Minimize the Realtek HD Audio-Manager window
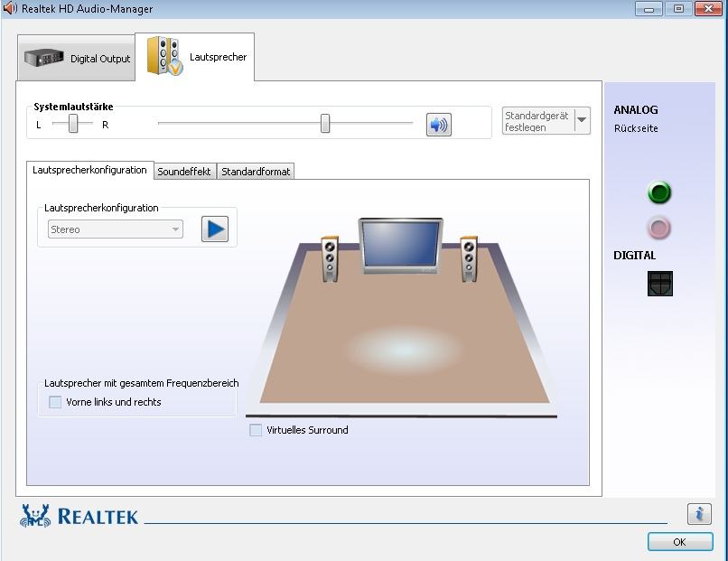The image size is (728, 561). [x=649, y=8]
